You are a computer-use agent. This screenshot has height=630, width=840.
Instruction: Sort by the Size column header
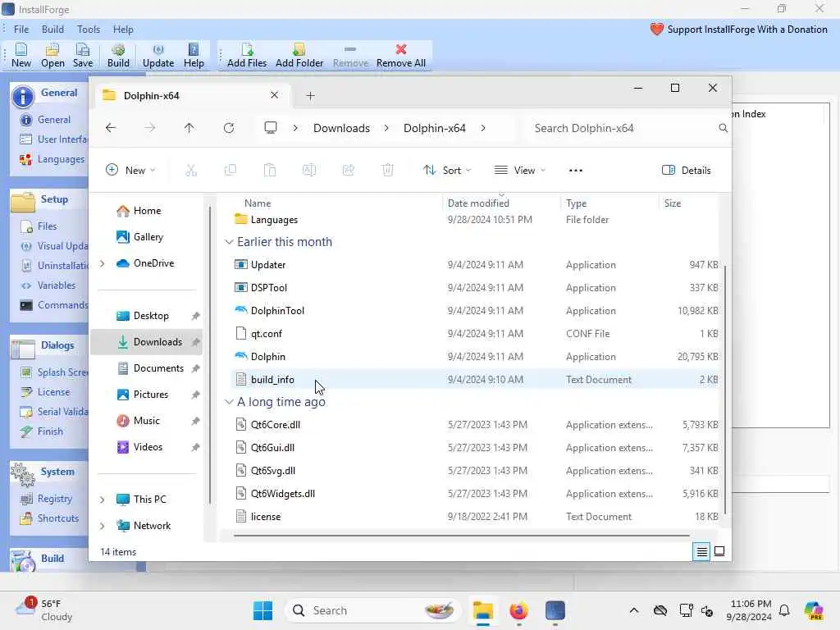[673, 203]
